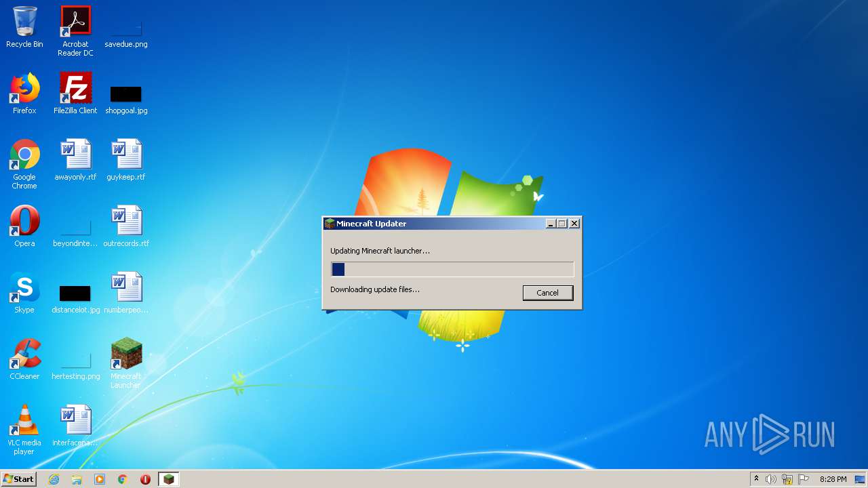Select the interfacena... document icon
This screenshot has height=488, width=868.
pyautogui.click(x=75, y=426)
